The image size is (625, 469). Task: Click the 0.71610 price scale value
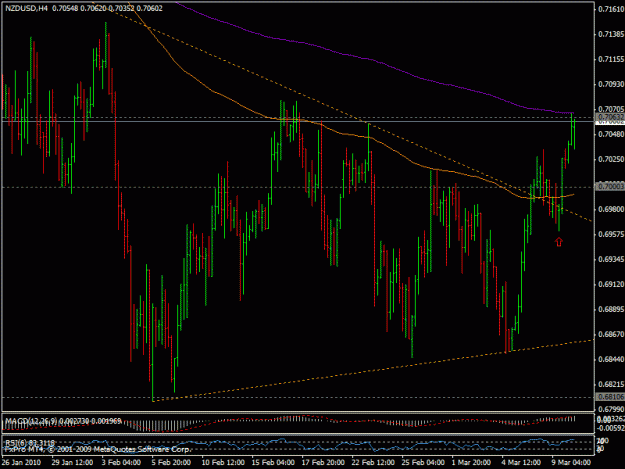[611, 9]
